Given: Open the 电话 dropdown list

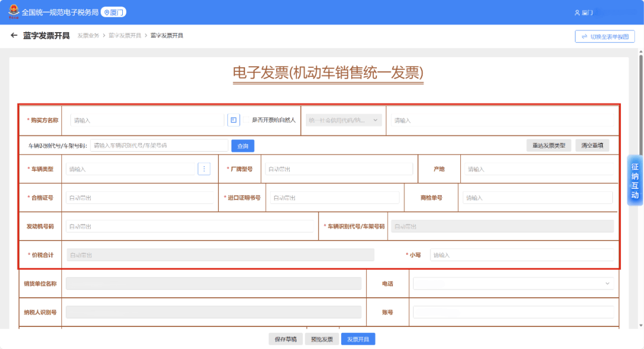Looking at the screenshot, I should [x=513, y=283].
